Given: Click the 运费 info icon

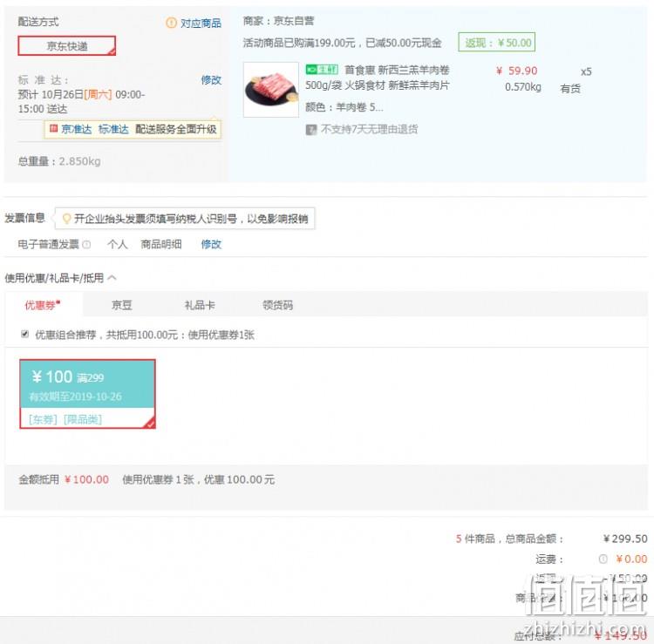Looking at the screenshot, I should click(x=603, y=559).
